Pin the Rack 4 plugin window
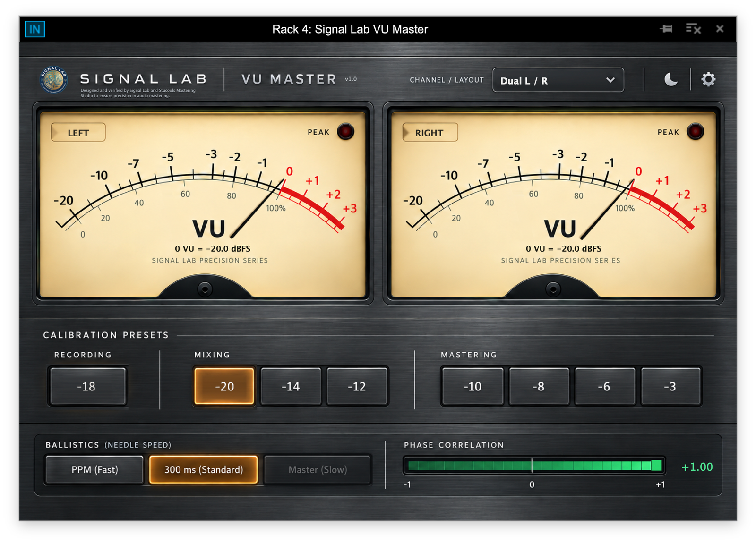 click(666, 29)
